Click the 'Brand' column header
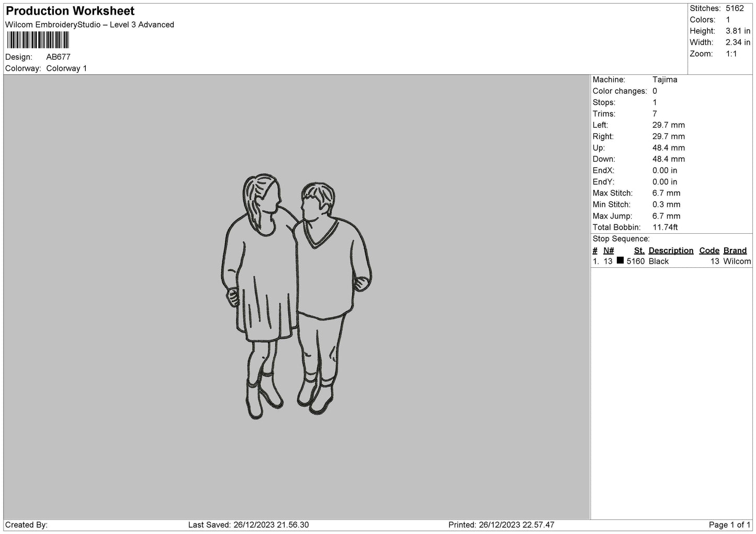This screenshot has width=756, height=534. tap(735, 251)
